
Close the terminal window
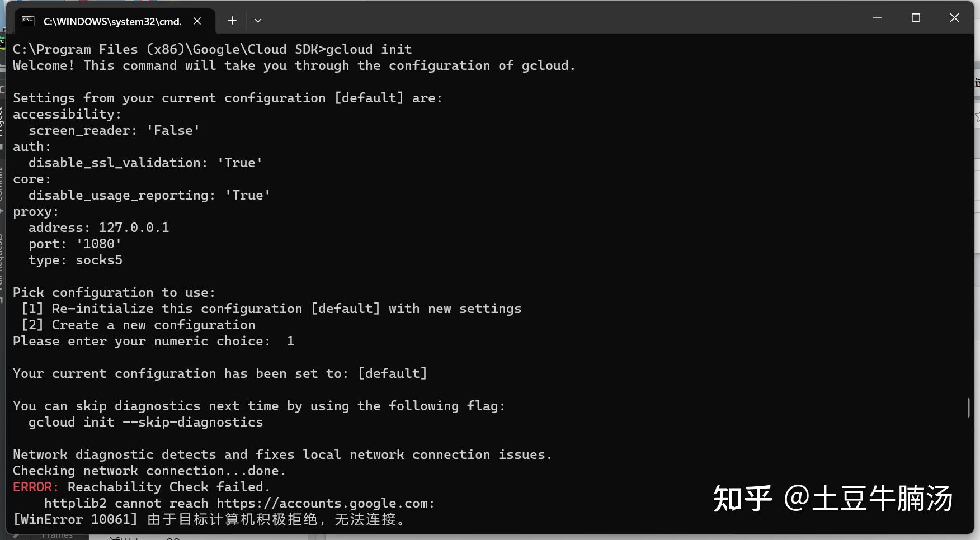pyautogui.click(x=954, y=18)
